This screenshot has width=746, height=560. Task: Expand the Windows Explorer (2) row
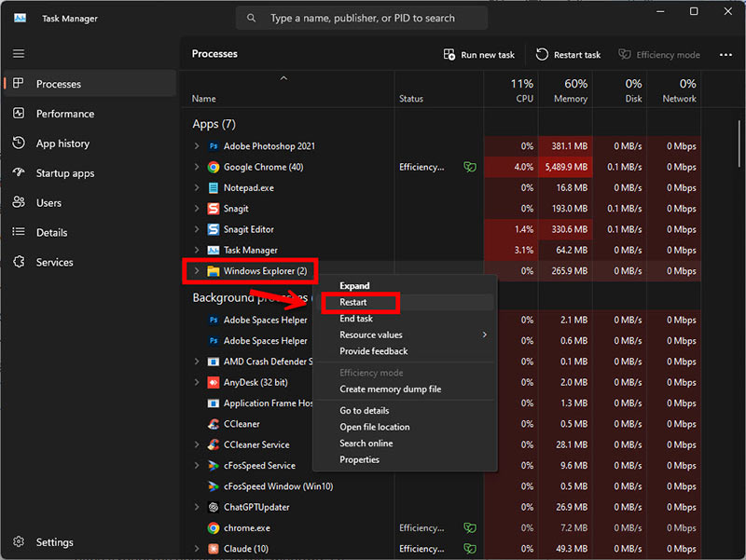coord(197,271)
